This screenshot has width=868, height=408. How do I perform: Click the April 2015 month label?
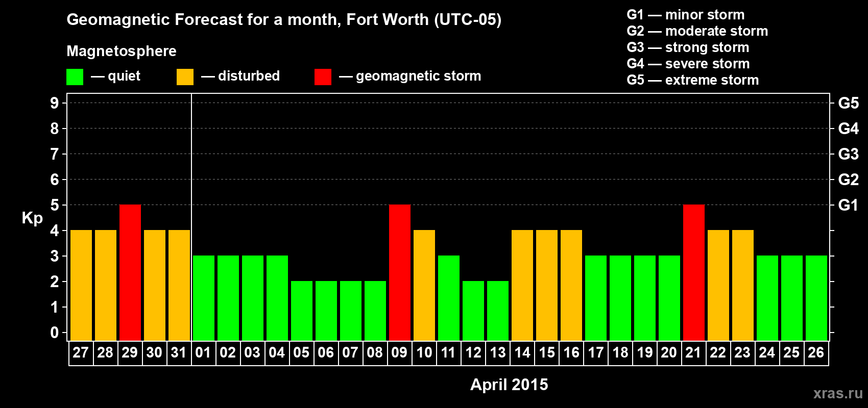click(509, 385)
